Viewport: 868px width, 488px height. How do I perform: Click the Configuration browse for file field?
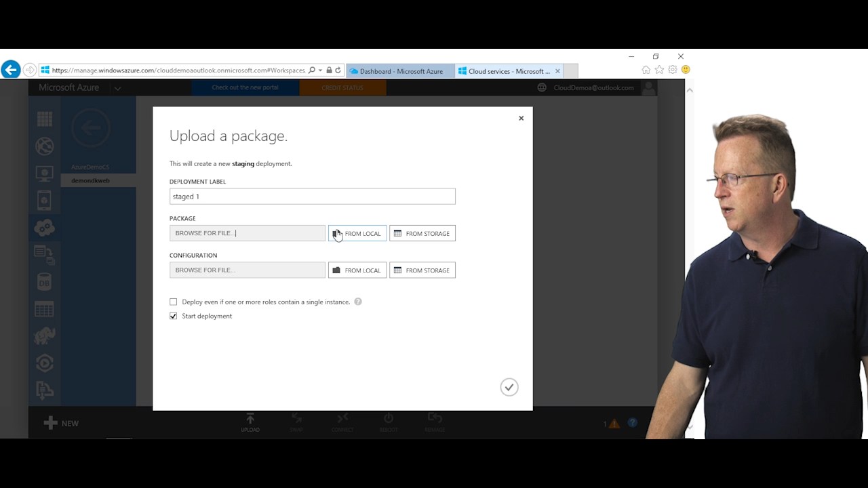[247, 270]
